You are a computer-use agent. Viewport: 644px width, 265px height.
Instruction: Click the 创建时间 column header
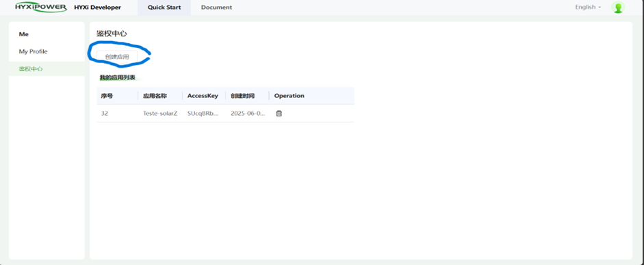tap(243, 96)
